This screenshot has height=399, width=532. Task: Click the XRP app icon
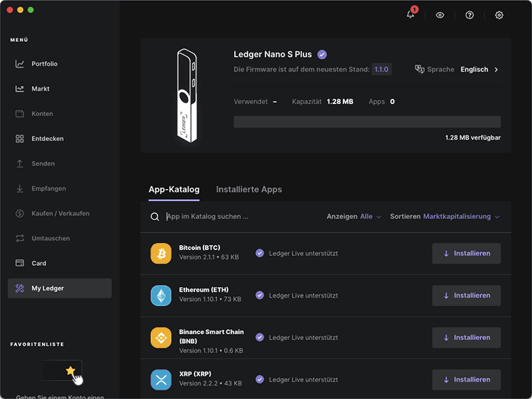tap(161, 380)
